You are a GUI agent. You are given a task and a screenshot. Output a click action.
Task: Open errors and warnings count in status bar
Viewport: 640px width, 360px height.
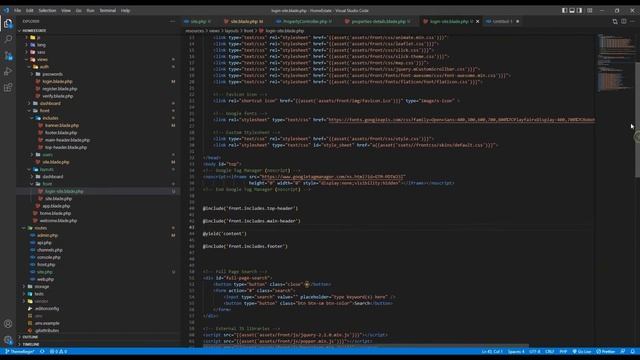pos(58,351)
